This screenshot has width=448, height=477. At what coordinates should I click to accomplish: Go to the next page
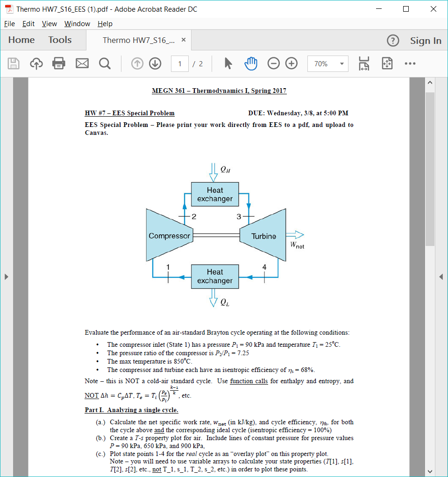point(155,63)
